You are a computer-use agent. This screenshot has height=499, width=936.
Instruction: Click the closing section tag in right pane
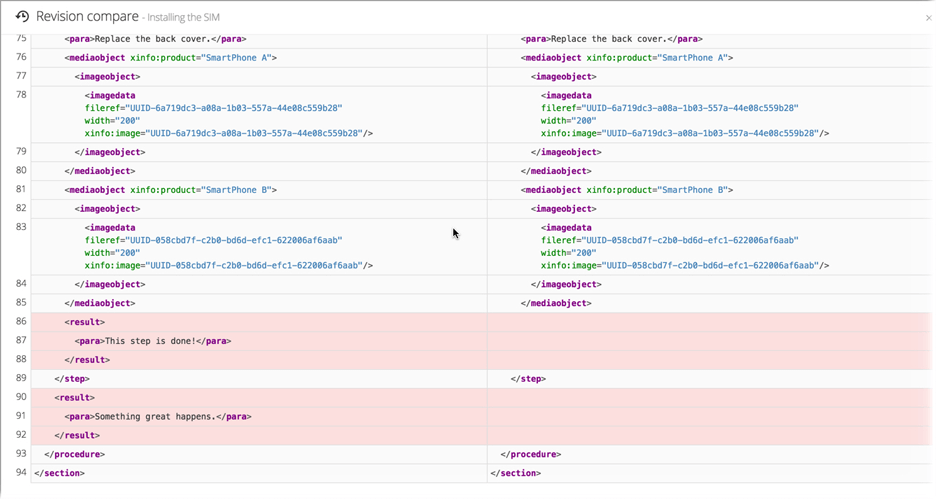point(516,473)
